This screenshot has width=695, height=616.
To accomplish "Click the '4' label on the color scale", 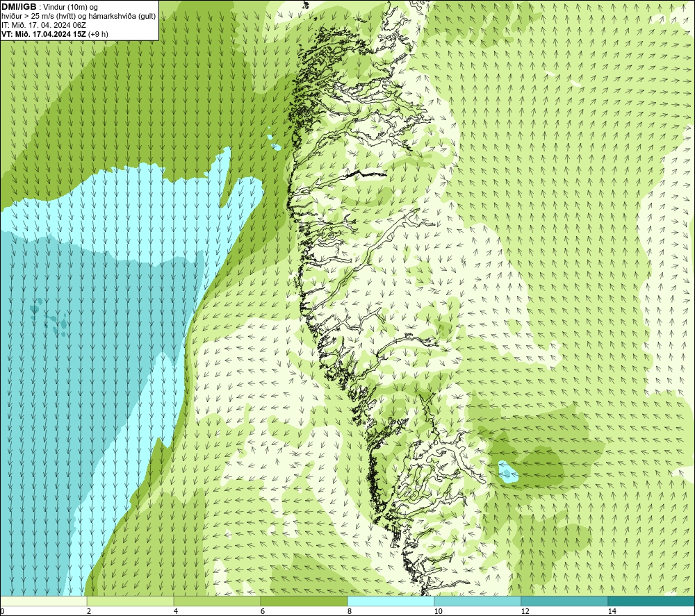I will coord(176,611).
